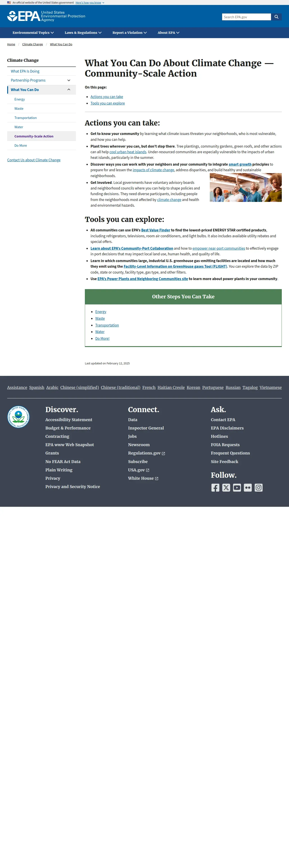Open 'empower near-port communities' link

pos(219,248)
